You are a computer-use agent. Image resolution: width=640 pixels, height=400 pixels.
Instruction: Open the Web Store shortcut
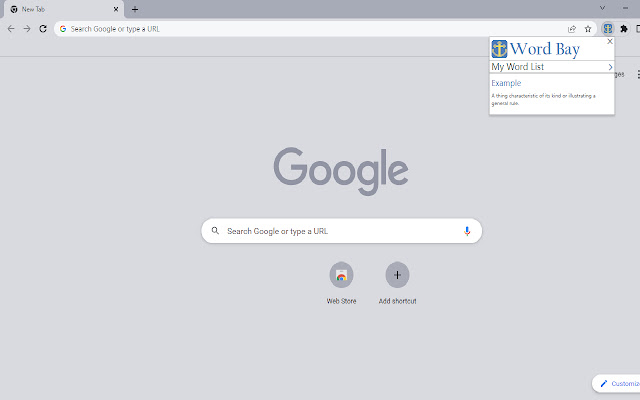pos(341,283)
